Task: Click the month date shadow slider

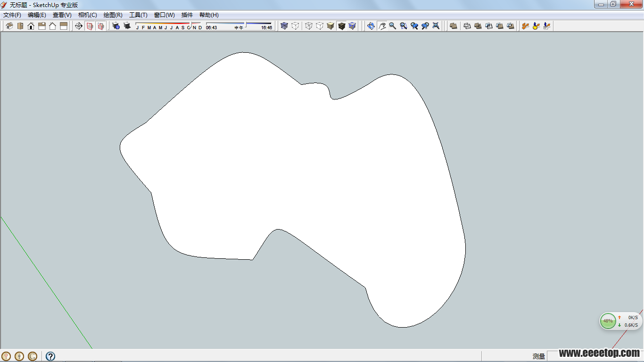Action: pyautogui.click(x=168, y=26)
